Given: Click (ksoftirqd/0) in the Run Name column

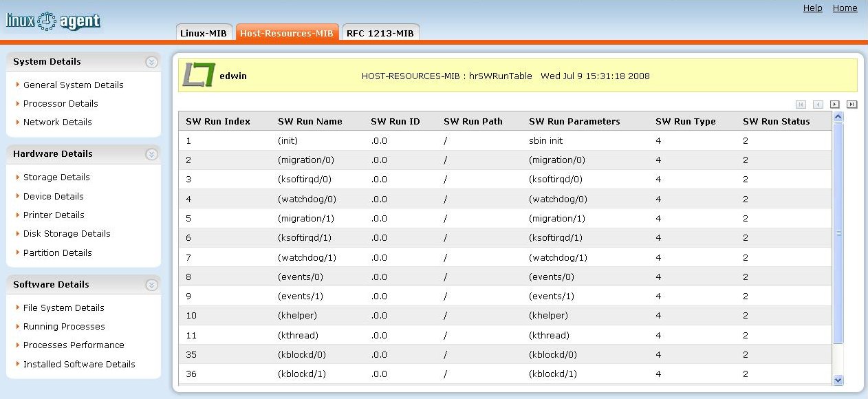Looking at the screenshot, I should [x=305, y=180].
